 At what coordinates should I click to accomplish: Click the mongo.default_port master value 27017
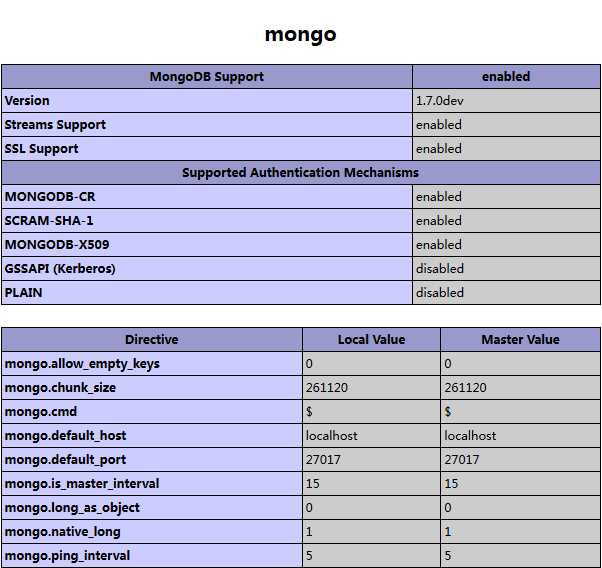(462, 460)
